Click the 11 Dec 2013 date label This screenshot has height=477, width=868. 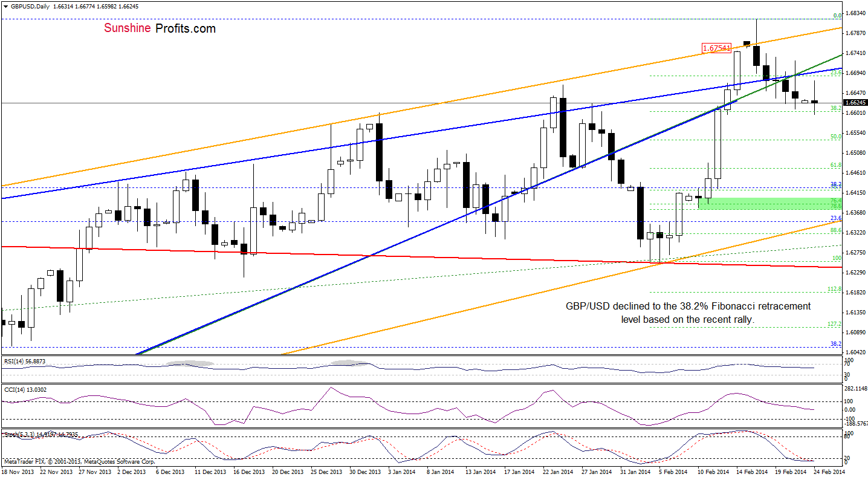coord(210,472)
